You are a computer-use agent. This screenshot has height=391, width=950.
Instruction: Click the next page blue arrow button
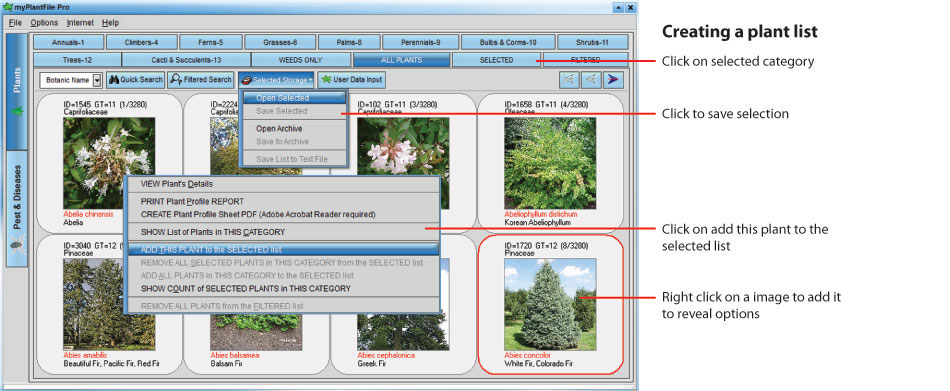pyautogui.click(x=613, y=79)
